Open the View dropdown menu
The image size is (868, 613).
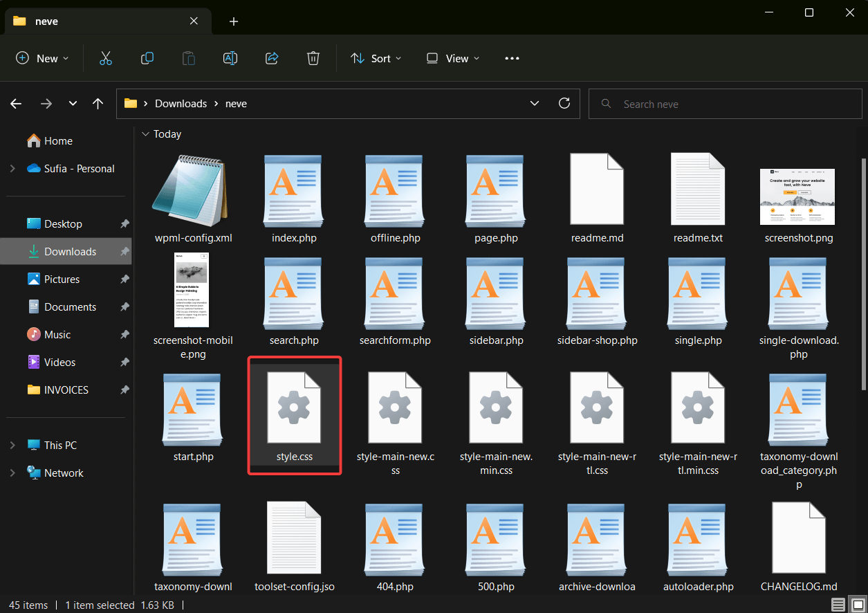(x=453, y=59)
